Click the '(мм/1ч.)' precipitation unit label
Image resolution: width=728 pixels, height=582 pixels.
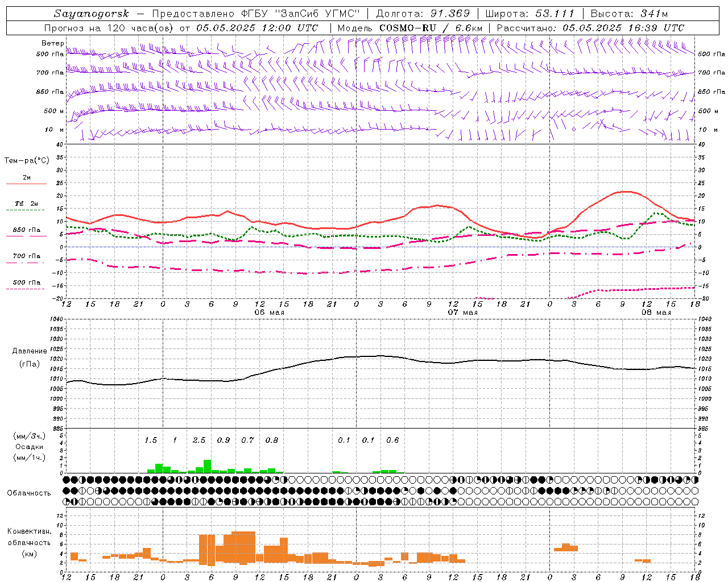point(29,458)
